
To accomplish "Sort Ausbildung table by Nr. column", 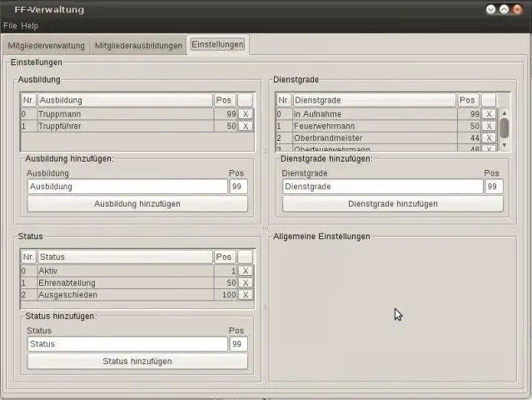I will pyautogui.click(x=28, y=100).
